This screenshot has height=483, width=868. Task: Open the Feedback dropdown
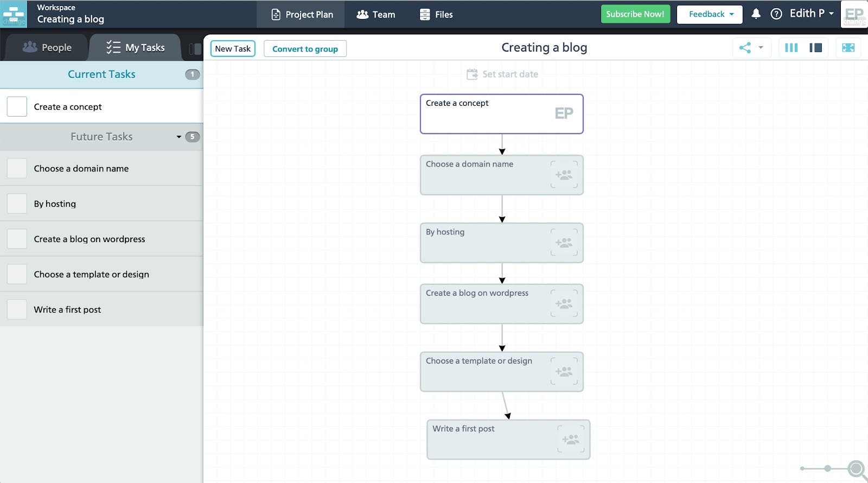point(711,14)
